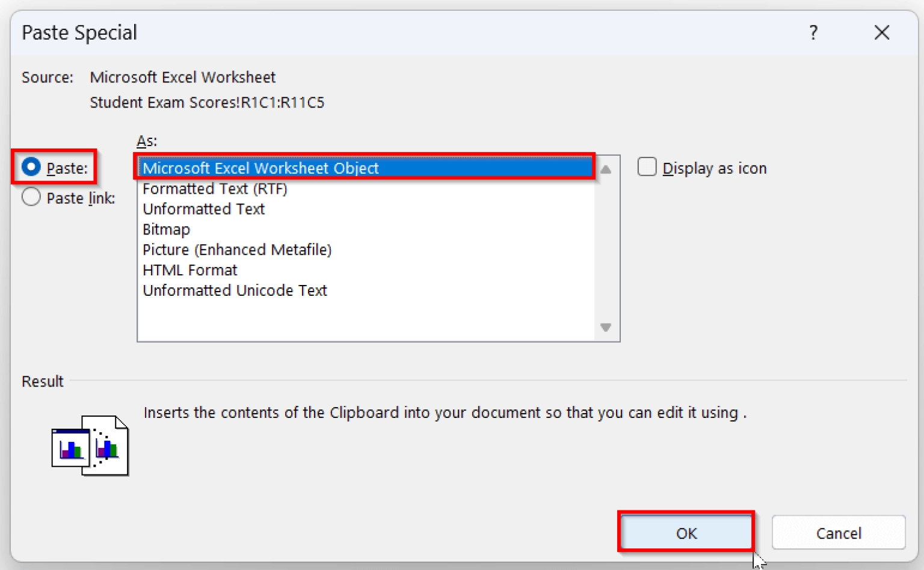Click the scrollbar up arrow
The image size is (924, 570).
pyautogui.click(x=606, y=169)
